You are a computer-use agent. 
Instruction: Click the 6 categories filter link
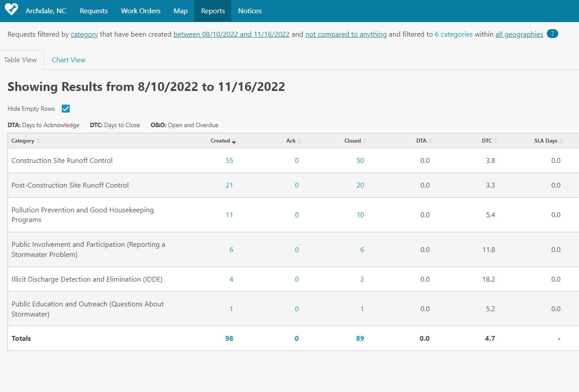pyautogui.click(x=453, y=34)
